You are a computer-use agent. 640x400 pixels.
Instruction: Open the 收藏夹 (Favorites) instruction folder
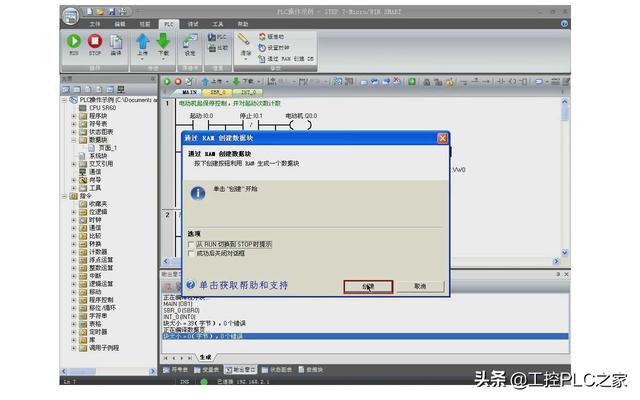click(x=98, y=204)
